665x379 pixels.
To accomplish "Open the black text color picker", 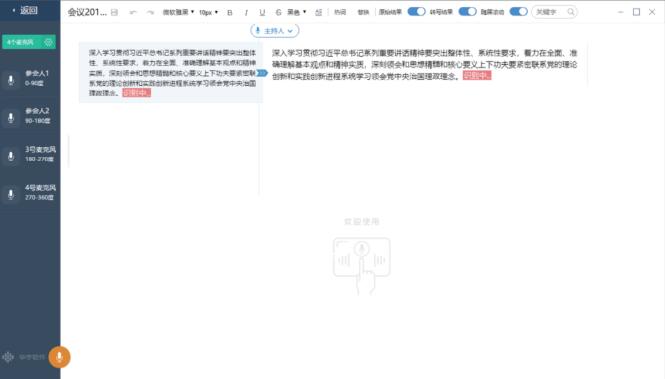I will (x=296, y=12).
